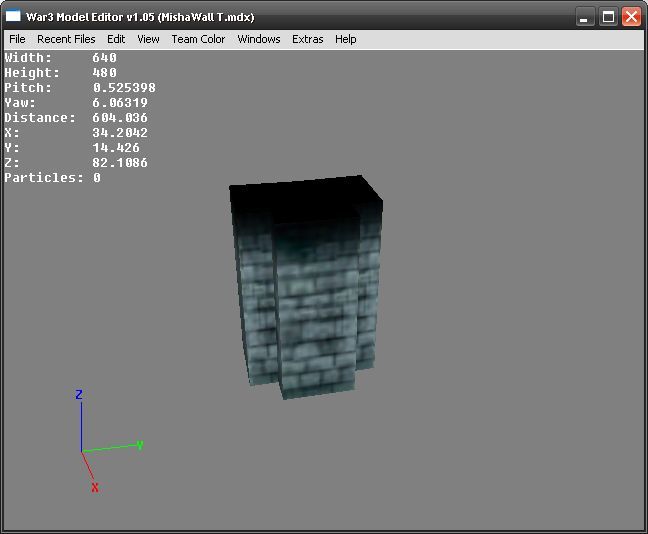Click the Particles: 0 readout
The height and width of the screenshot is (534, 648).
(52, 178)
